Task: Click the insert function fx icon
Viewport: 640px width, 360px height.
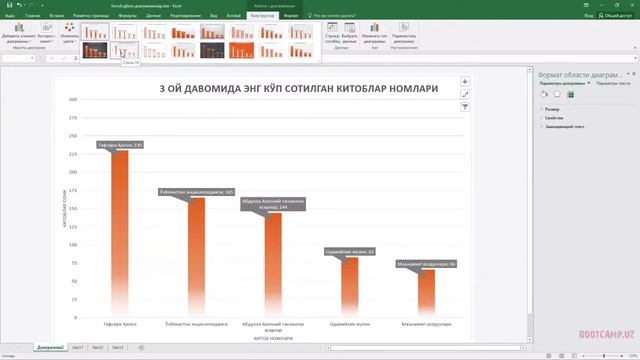Action: click(x=76, y=58)
